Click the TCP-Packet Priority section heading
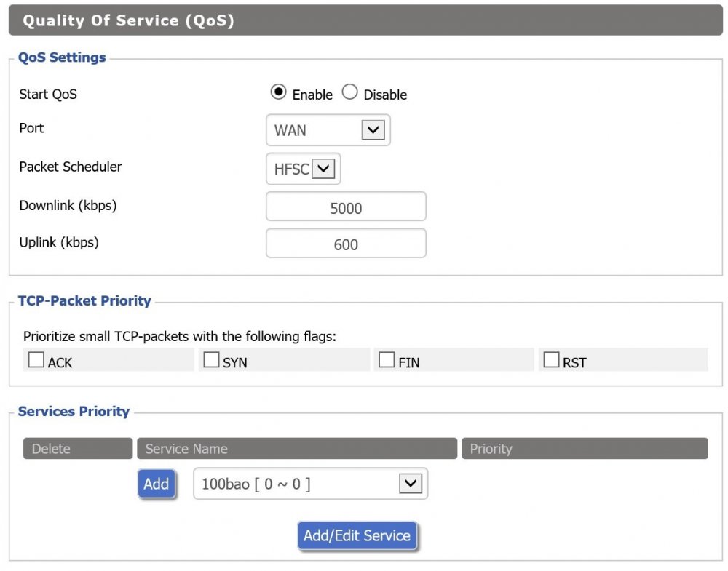 (x=84, y=300)
